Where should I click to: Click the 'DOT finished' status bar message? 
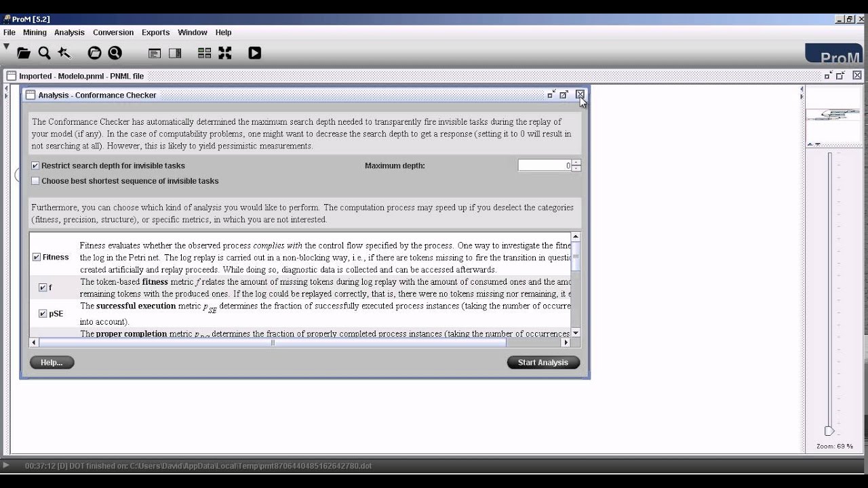coord(198,466)
